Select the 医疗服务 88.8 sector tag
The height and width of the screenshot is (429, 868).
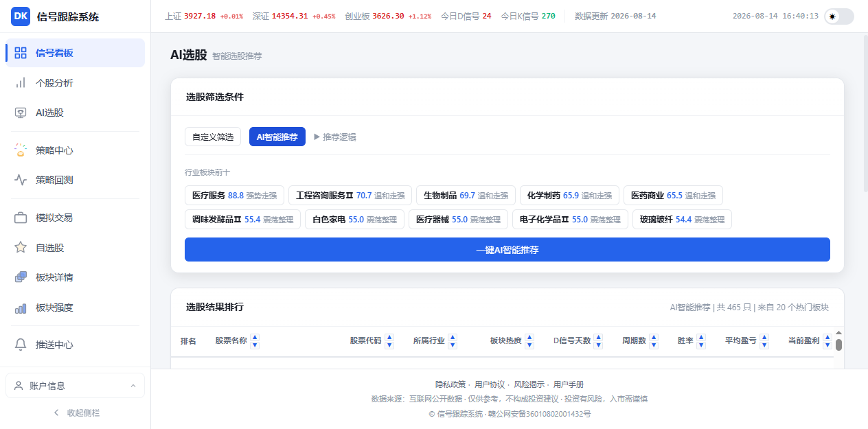click(234, 195)
